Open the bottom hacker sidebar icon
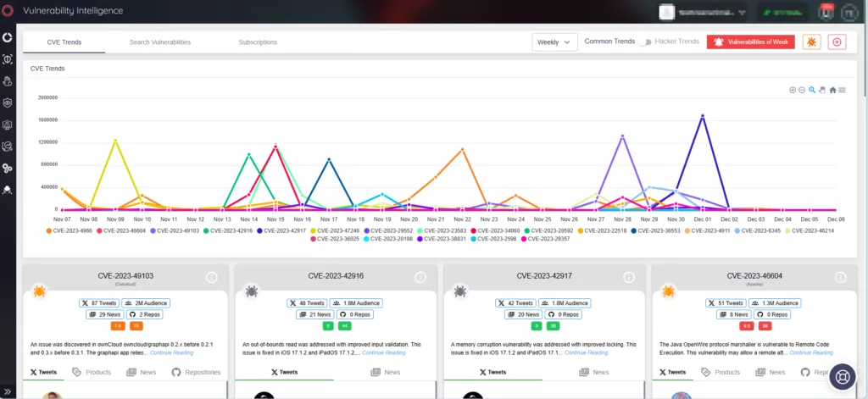 point(7,190)
